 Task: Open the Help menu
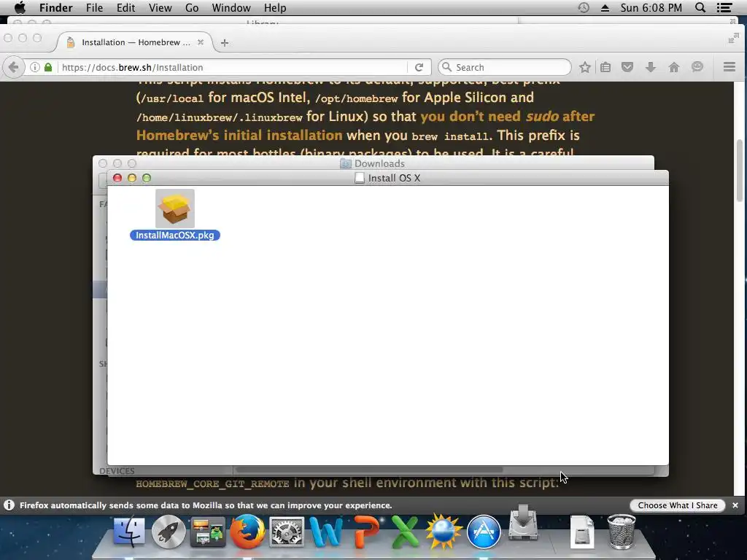tap(275, 7)
